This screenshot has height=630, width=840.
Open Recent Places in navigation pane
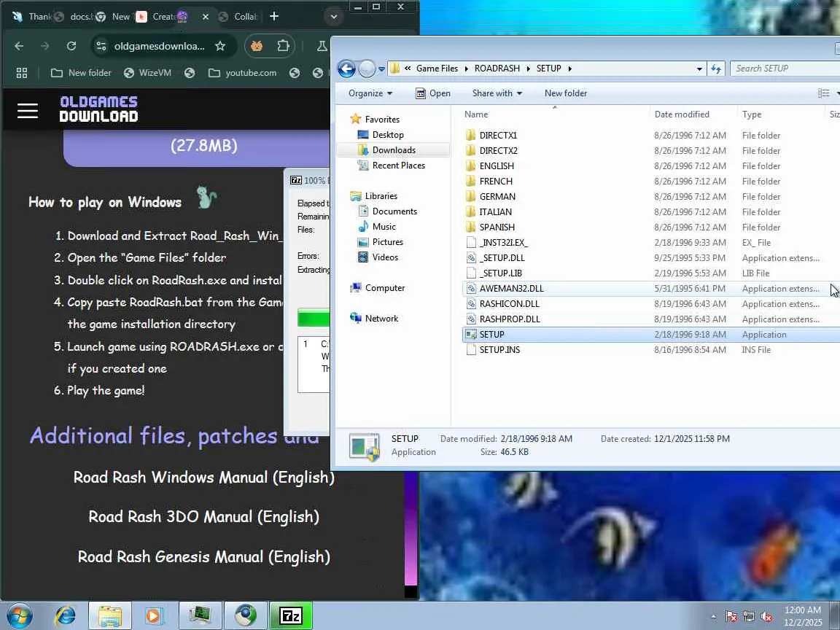click(x=399, y=166)
